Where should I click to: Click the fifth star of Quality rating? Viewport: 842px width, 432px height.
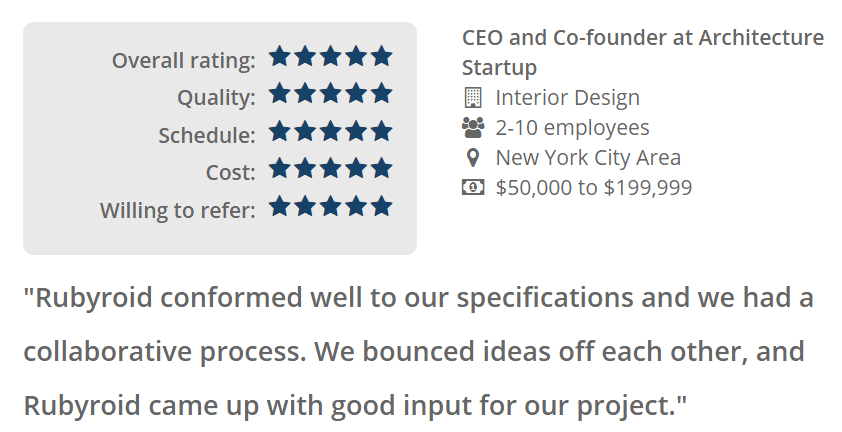381,94
